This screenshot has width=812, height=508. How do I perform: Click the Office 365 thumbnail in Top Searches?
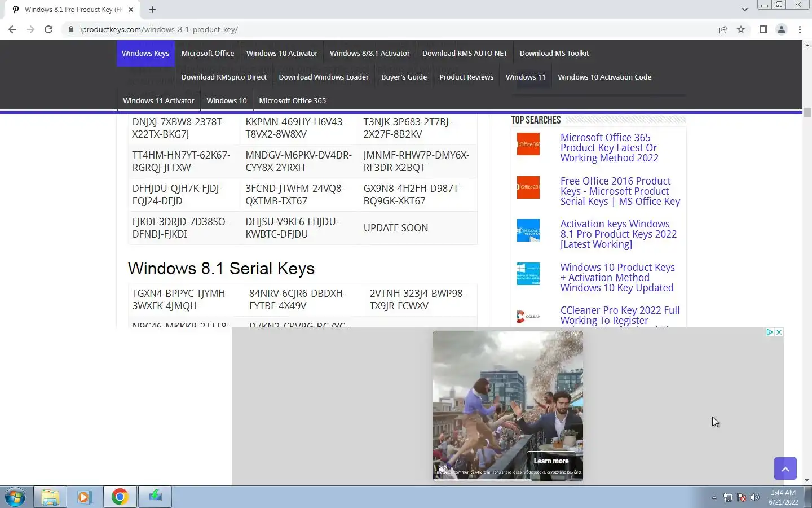tap(528, 144)
